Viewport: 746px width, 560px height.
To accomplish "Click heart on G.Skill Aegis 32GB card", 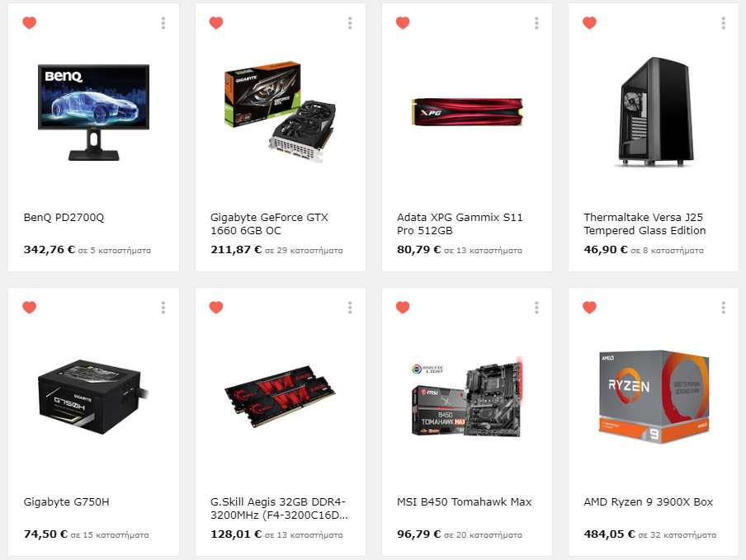I will click(x=216, y=308).
